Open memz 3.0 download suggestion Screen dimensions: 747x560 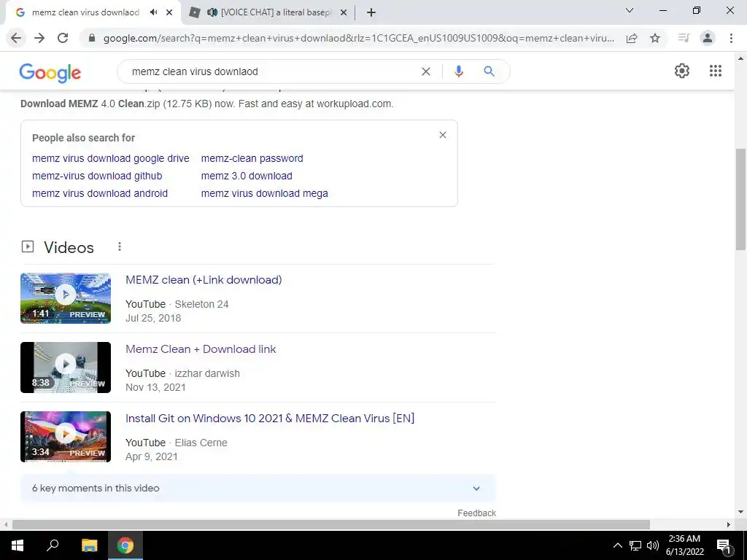coord(247,176)
